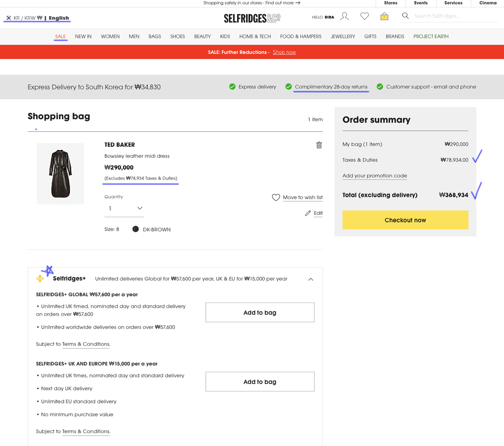
Task: Go to Events in top bar
Action: pos(421,3)
